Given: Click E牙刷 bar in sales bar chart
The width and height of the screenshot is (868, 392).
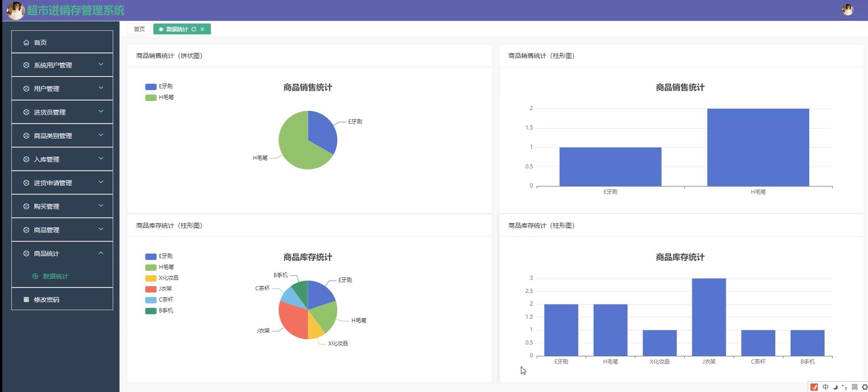Looking at the screenshot, I should tap(610, 167).
